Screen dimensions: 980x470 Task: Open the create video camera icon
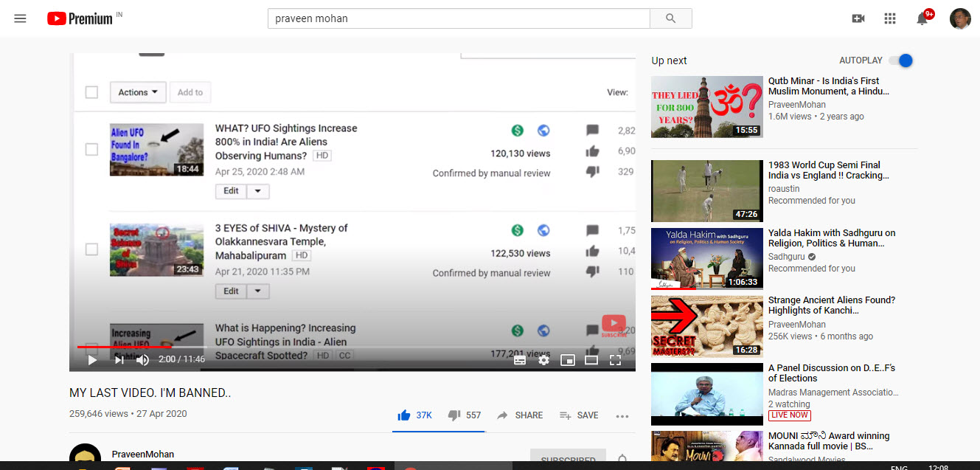point(858,18)
